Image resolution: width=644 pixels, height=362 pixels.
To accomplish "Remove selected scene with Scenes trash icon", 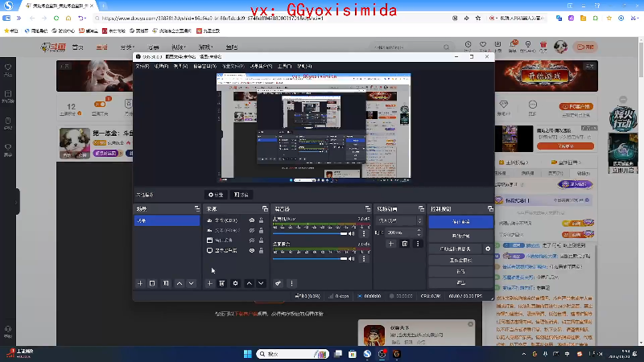I will pyautogui.click(x=152, y=283).
